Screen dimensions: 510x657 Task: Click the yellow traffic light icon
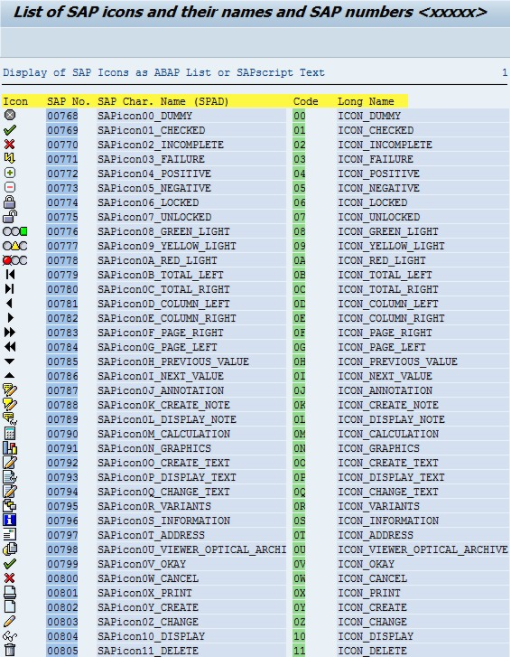coord(15,246)
